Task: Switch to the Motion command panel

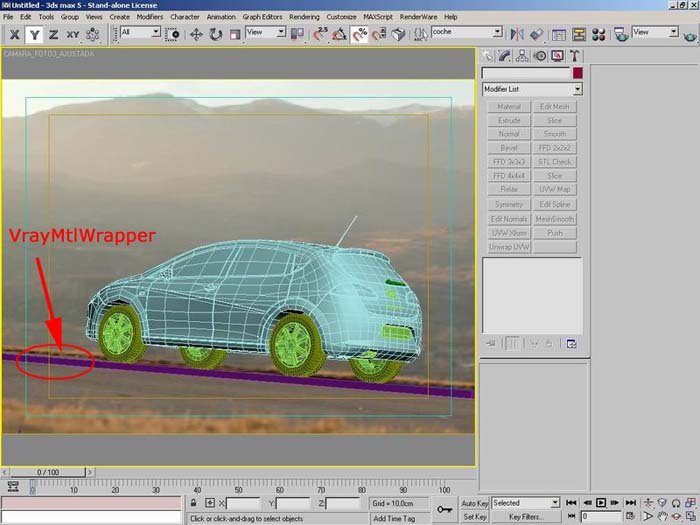Action: click(x=540, y=56)
